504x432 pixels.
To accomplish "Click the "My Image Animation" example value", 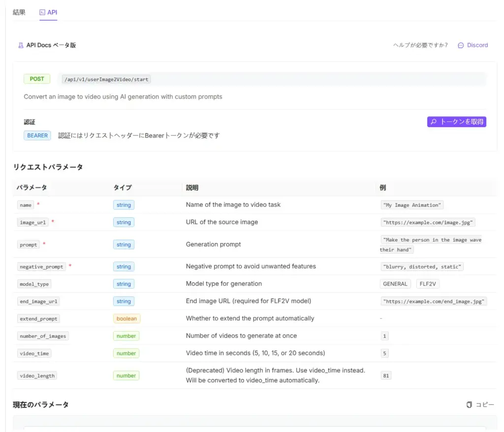I will 412,205.
